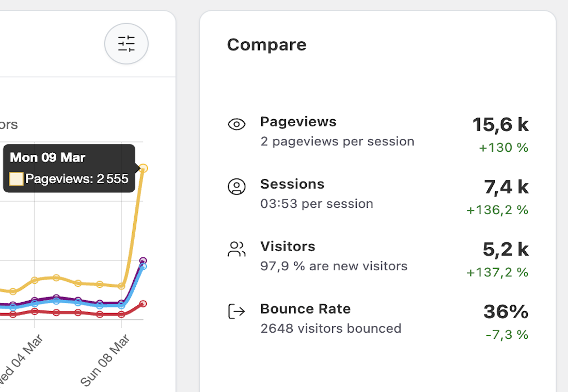Screen dimensions: 568x392
Task: Click the yellow pageviews peak data point
Action: coord(144,168)
